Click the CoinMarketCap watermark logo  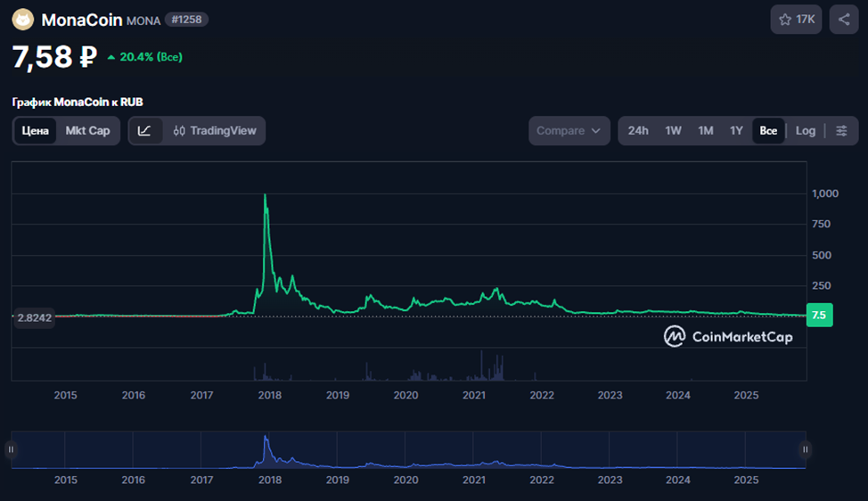(727, 336)
